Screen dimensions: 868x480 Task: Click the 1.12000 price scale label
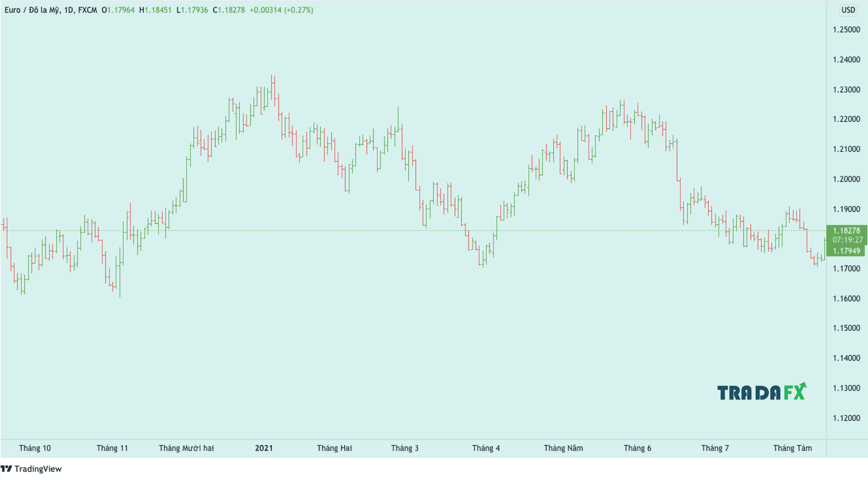click(846, 418)
